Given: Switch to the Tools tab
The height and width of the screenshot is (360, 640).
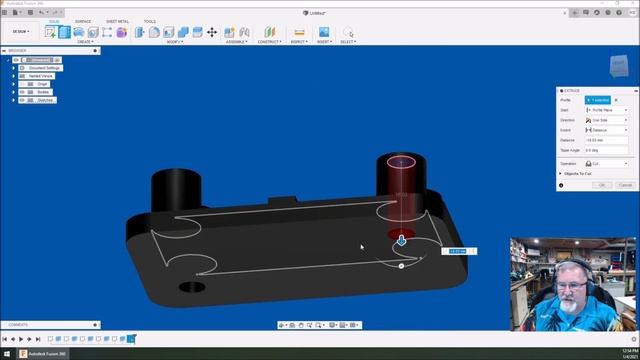Looking at the screenshot, I should click(x=149, y=21).
